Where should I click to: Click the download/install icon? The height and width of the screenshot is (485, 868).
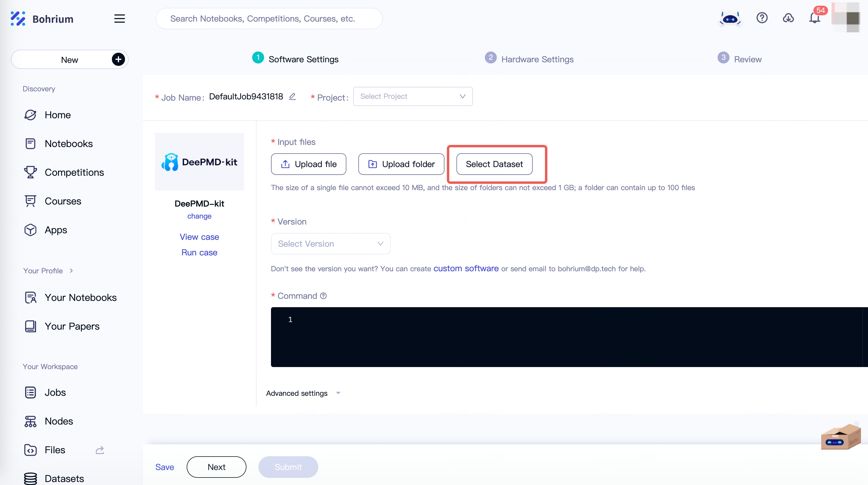pos(788,19)
